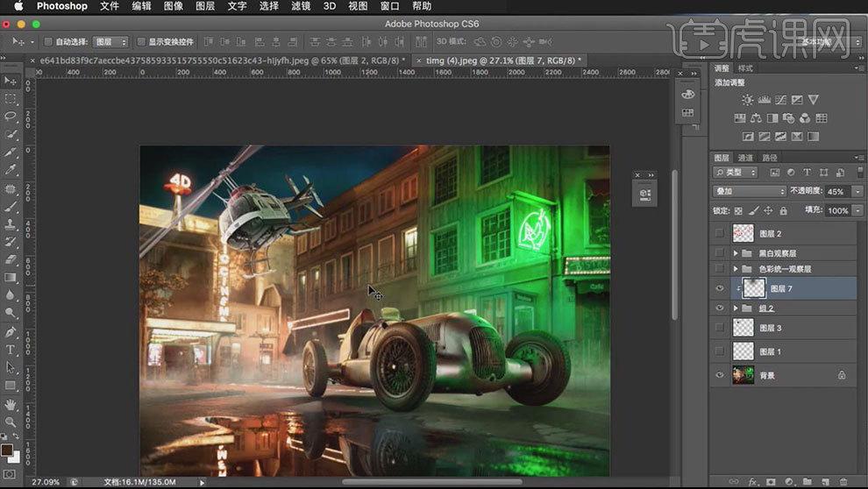Click the foreground color swatch
868x489 pixels.
tap(6, 450)
